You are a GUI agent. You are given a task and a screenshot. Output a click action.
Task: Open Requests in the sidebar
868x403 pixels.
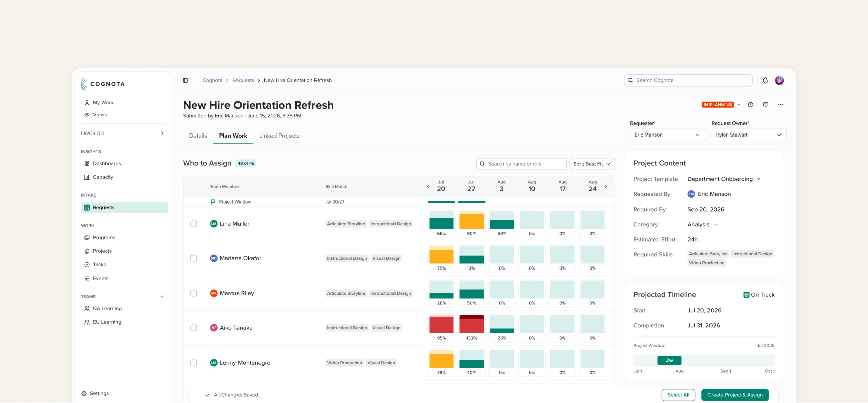coord(124,208)
